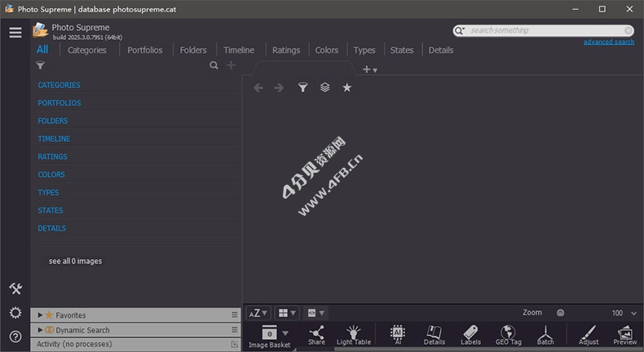Open the AI tool
The width and height of the screenshot is (644, 352).
click(398, 333)
